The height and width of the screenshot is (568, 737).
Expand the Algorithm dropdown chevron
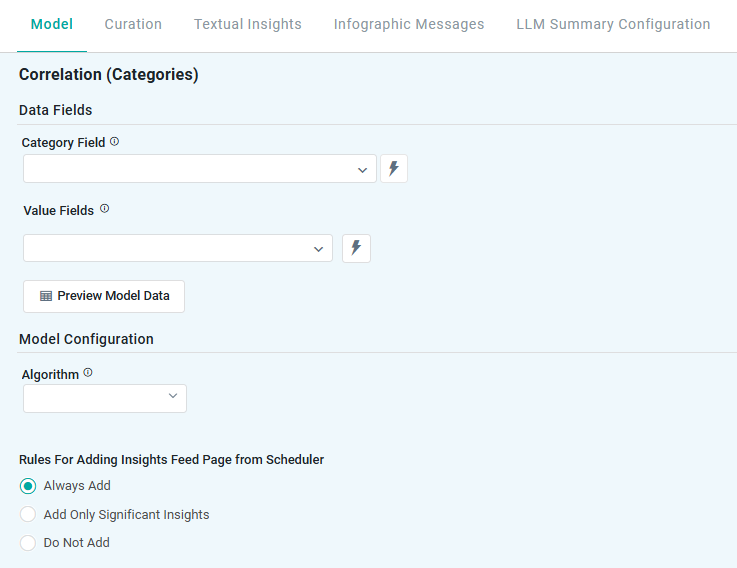click(x=172, y=397)
